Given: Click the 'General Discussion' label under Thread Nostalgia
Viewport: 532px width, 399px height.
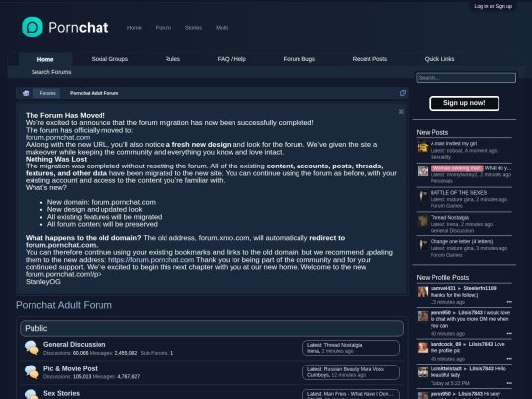Looking at the screenshot, I should pos(452,230).
